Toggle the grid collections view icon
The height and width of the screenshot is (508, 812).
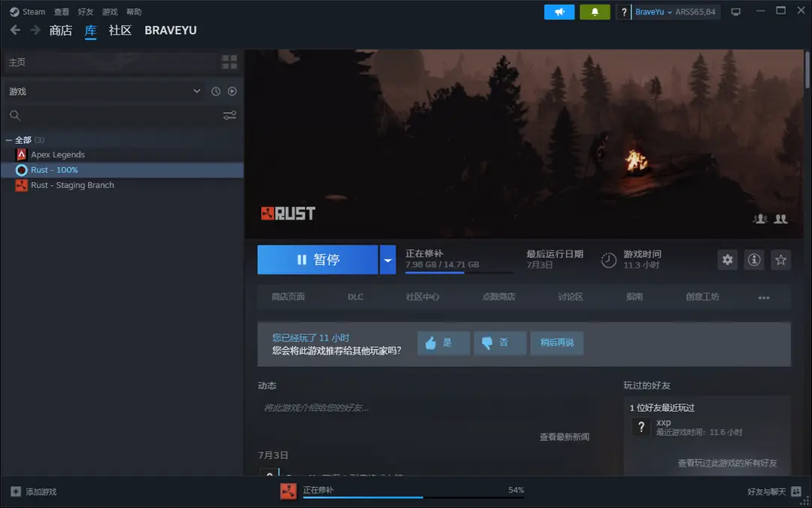click(229, 62)
